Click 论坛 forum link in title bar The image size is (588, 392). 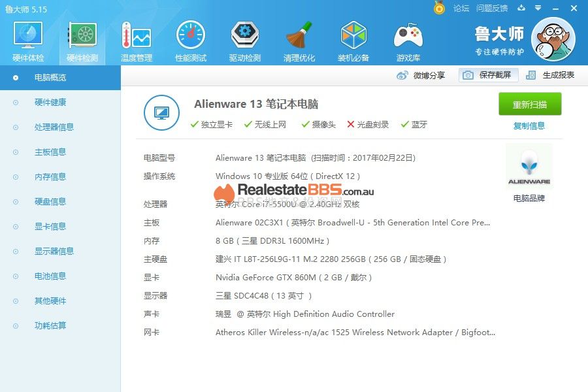461,8
